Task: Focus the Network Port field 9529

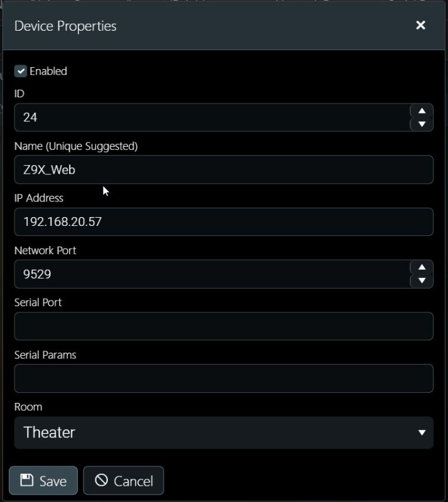Action: [x=212, y=274]
